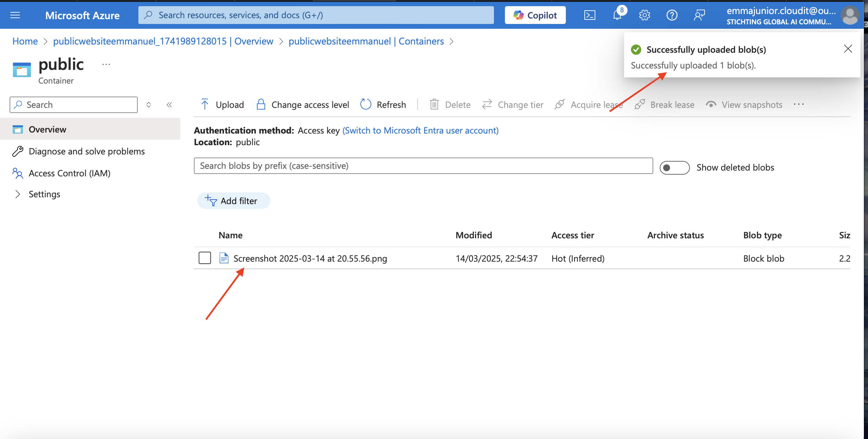Open portal settings gear
The height and width of the screenshot is (439, 868).
644,15
